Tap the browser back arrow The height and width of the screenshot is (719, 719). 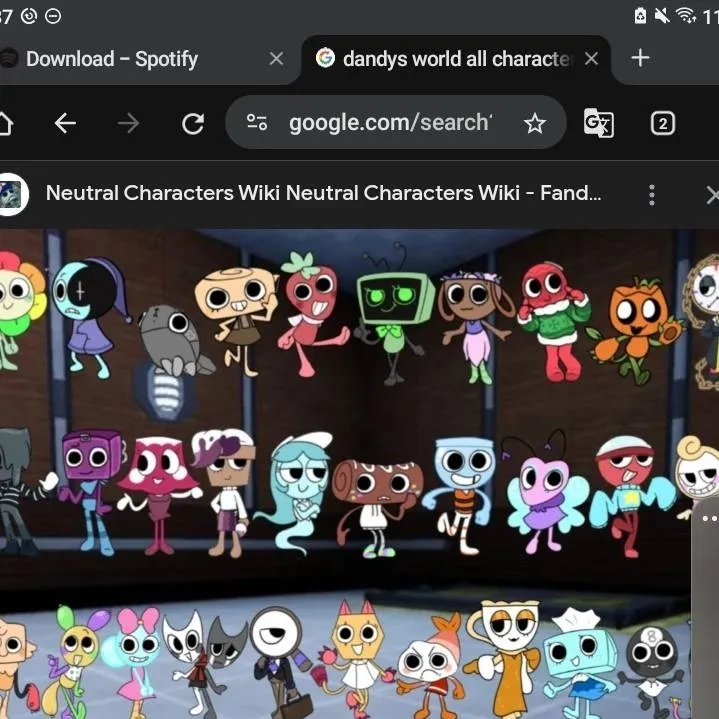pos(65,123)
